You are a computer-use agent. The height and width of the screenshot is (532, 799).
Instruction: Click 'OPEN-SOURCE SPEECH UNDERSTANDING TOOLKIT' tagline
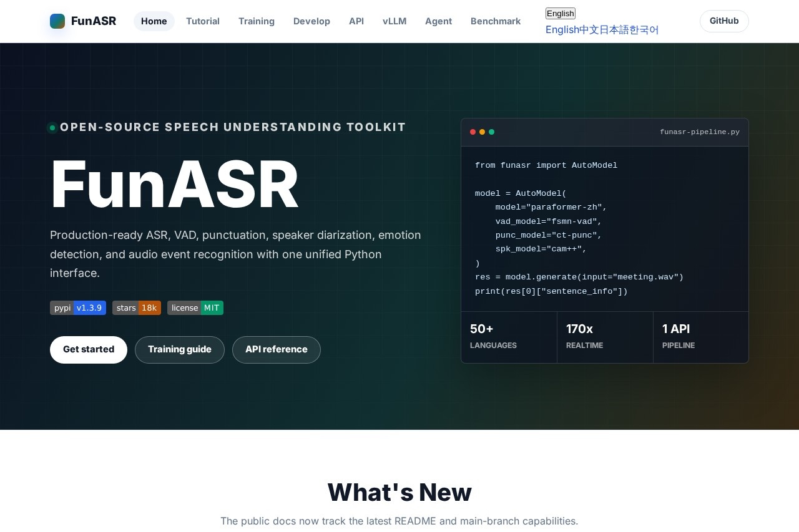coord(233,127)
